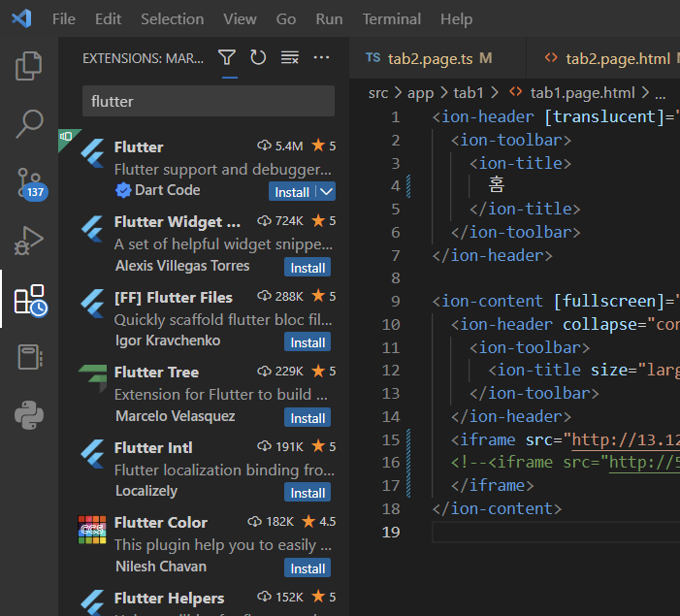Open the Search view in activity bar
This screenshot has height=616, width=680.
pos(29,123)
